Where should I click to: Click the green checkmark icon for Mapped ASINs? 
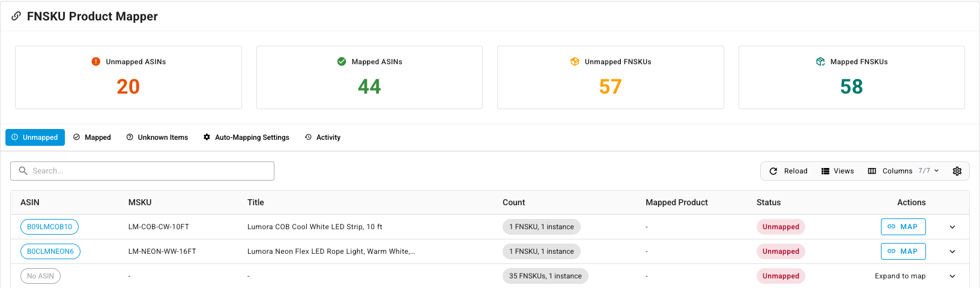tap(342, 61)
